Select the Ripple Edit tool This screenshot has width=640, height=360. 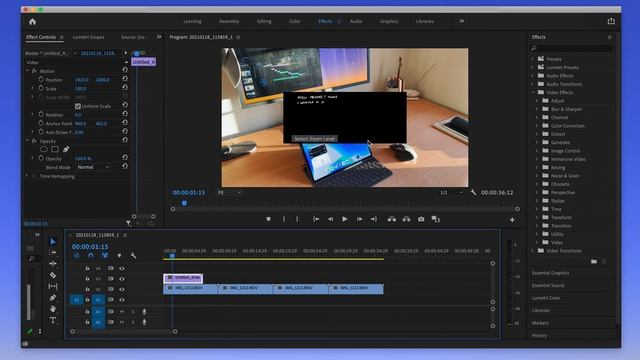[x=53, y=264]
